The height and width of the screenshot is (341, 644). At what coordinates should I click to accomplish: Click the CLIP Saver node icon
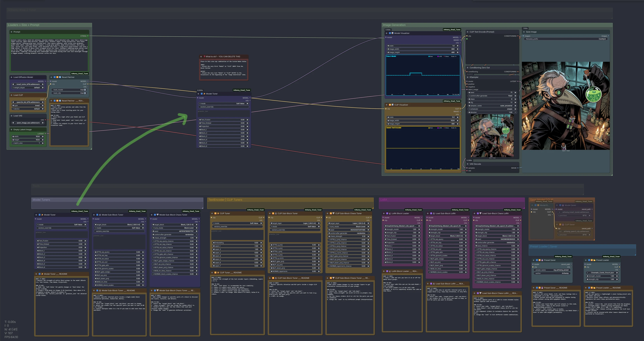(563, 225)
